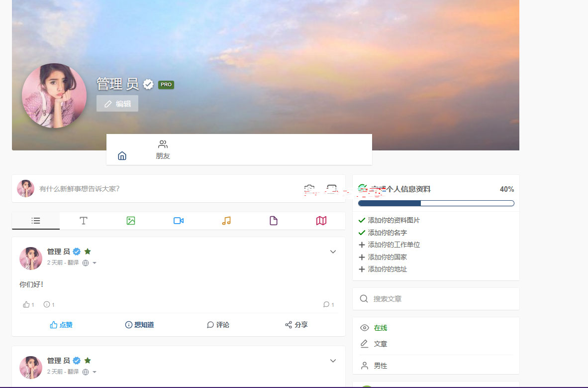
Task: Select the map post filter icon
Action: [321, 221]
